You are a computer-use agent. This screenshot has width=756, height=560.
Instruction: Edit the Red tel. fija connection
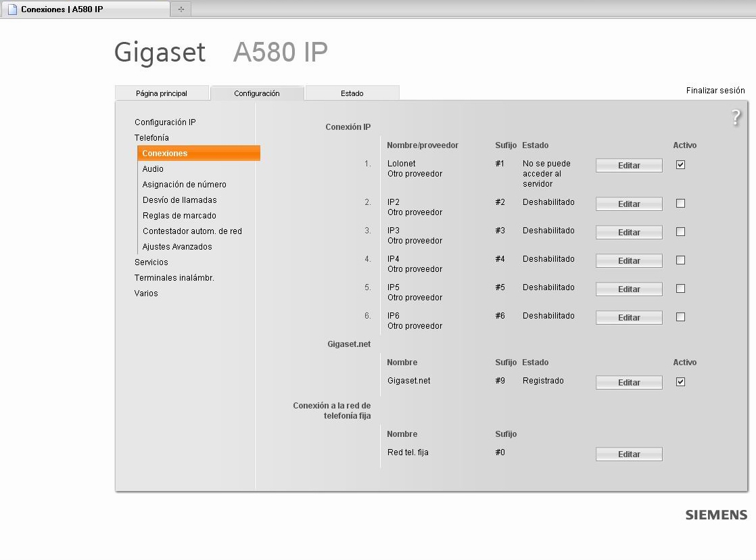point(628,454)
